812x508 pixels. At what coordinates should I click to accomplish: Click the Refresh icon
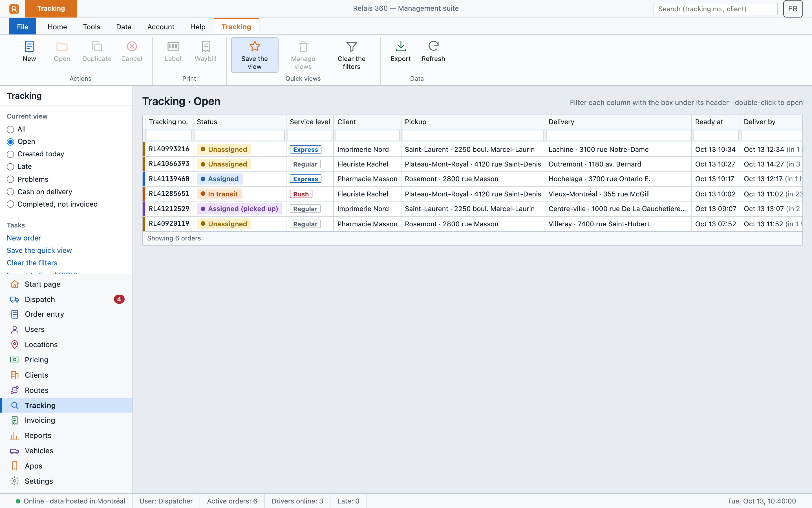tap(433, 46)
